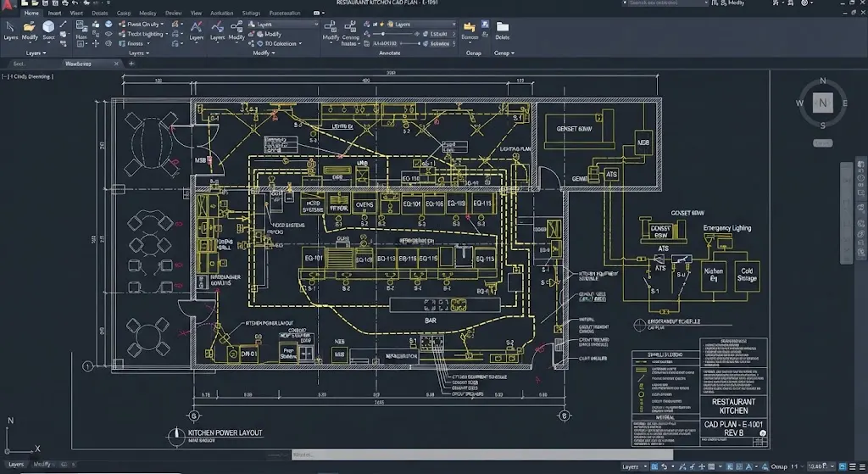This screenshot has width=868, height=474.
Task: Toggle the annotation A icon in status bar
Action: (748, 467)
